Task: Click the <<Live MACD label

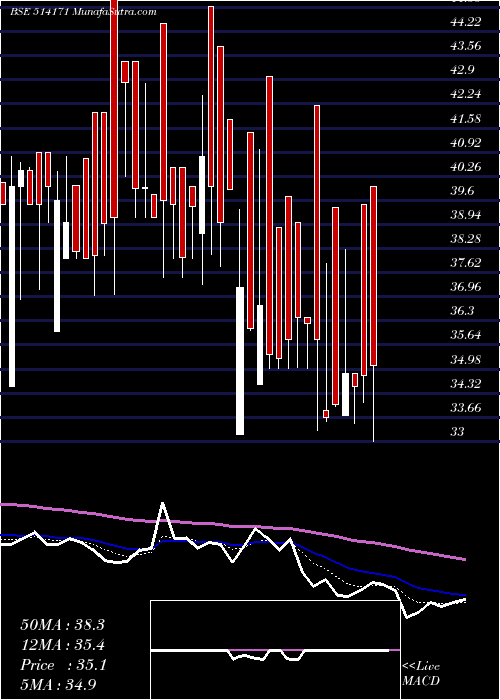Action: pos(421,673)
